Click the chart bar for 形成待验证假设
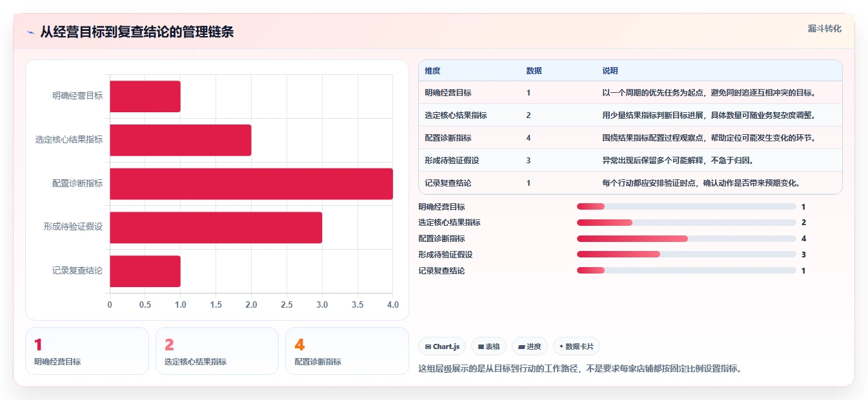Screen dimensions: 868x400 pyautogui.click(x=216, y=228)
